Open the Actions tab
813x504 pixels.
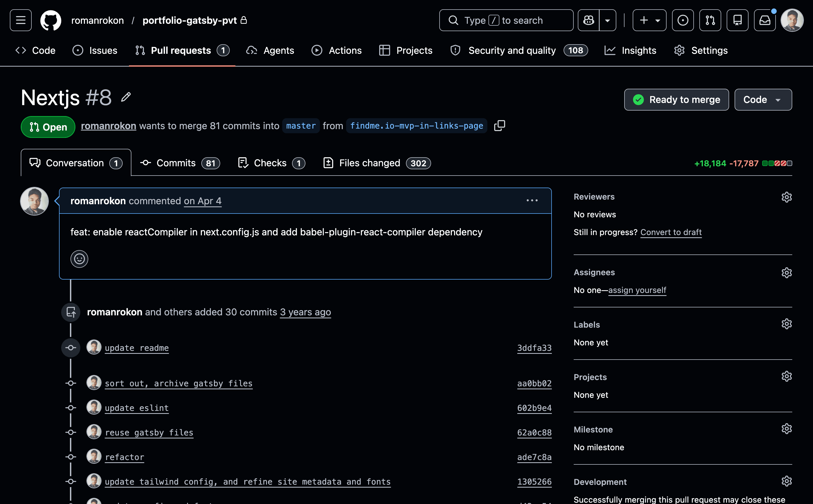pos(337,50)
